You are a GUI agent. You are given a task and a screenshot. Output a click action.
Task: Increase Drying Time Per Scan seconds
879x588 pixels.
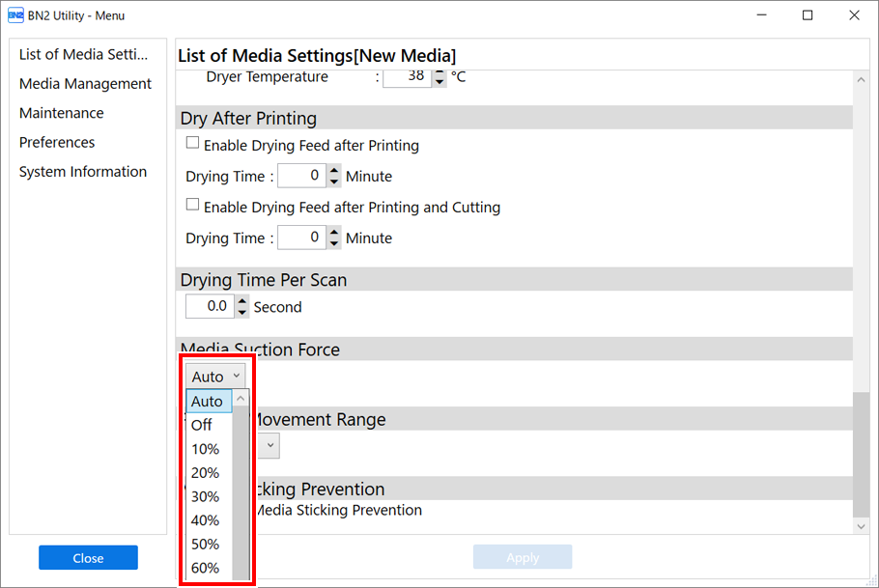click(x=242, y=301)
